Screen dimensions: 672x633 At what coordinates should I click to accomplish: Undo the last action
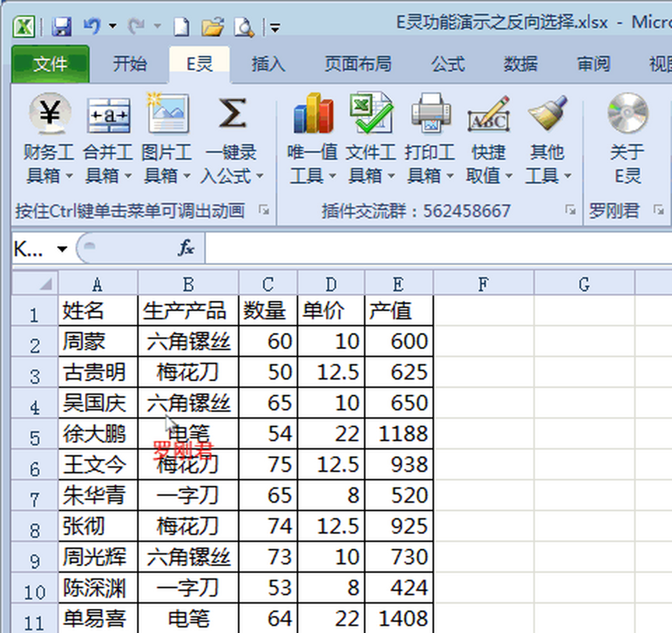[x=92, y=26]
